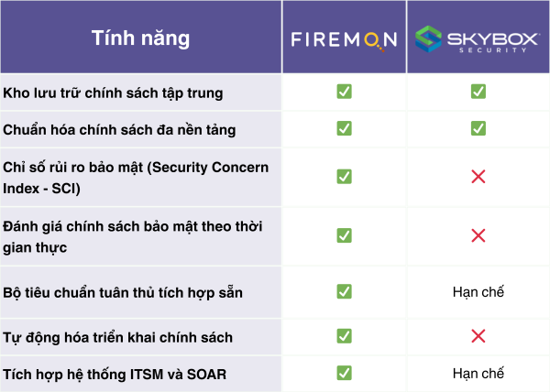The width and height of the screenshot is (550, 392).
Task: Click the FireMon logo in header
Action: point(344,38)
